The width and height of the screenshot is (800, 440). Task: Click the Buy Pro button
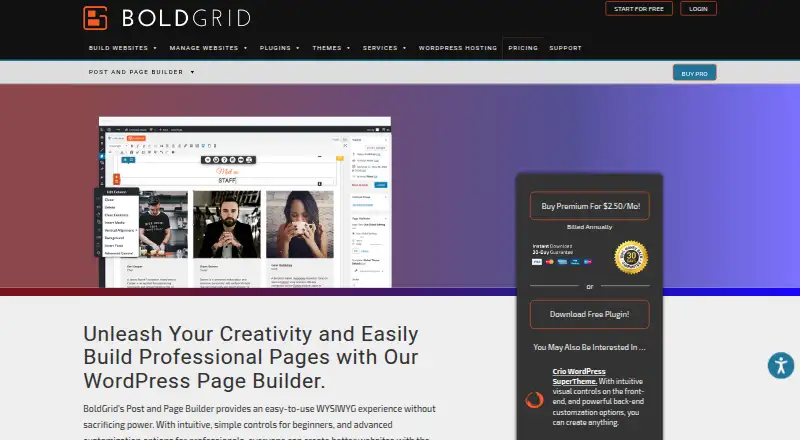(x=694, y=73)
